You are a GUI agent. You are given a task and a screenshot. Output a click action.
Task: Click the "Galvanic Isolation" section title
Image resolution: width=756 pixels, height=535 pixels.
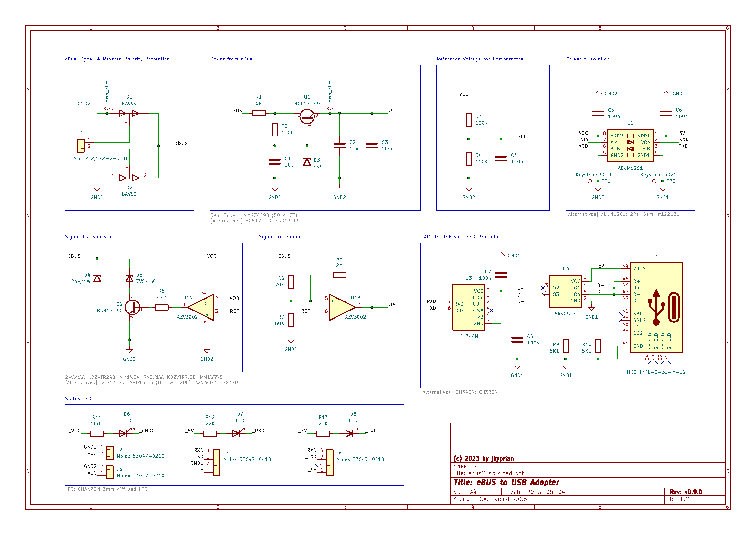[587, 59]
